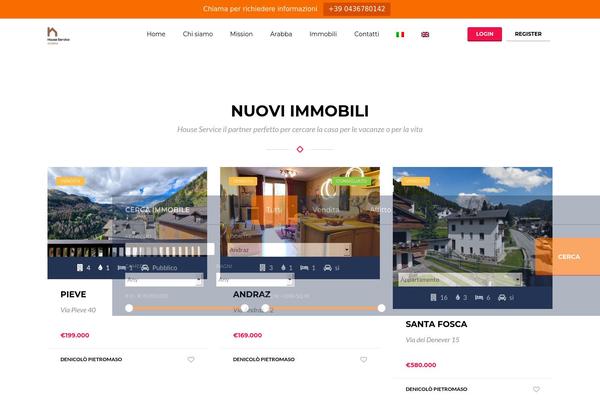Open the Pieve mountain view photo
This screenshot has width=600, height=400.
(127, 212)
